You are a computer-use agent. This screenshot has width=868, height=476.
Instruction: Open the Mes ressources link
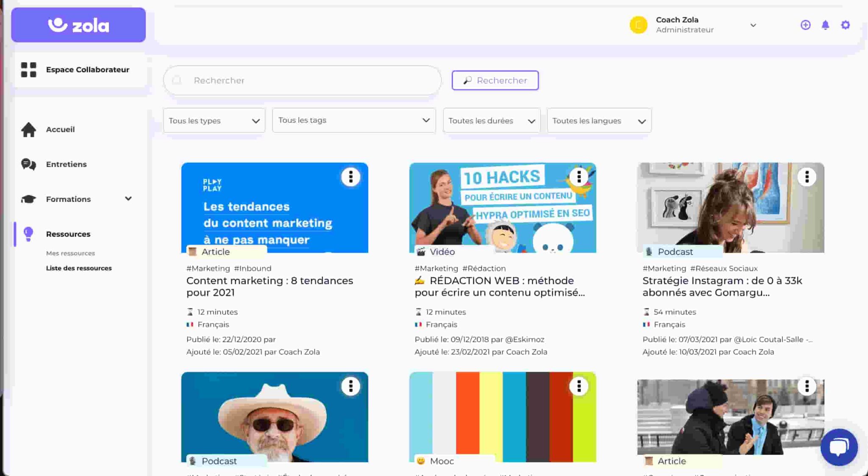70,253
